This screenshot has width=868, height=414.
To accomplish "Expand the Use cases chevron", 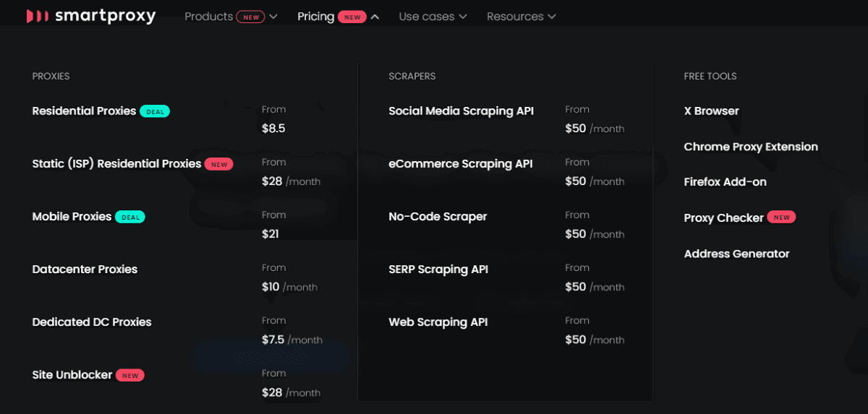I will 463,17.
